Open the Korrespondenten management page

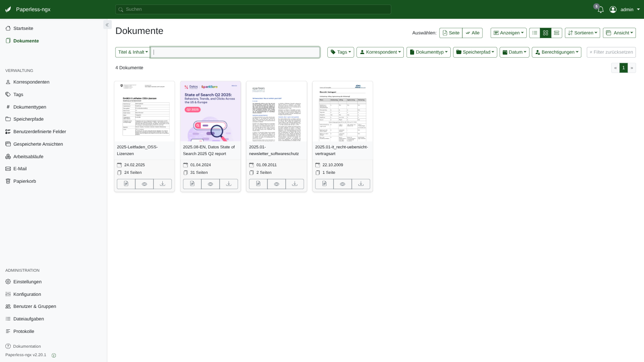pos(31,82)
